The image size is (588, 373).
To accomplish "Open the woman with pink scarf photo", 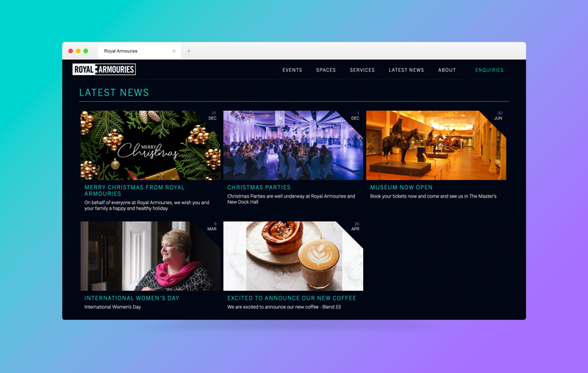I will [x=150, y=256].
